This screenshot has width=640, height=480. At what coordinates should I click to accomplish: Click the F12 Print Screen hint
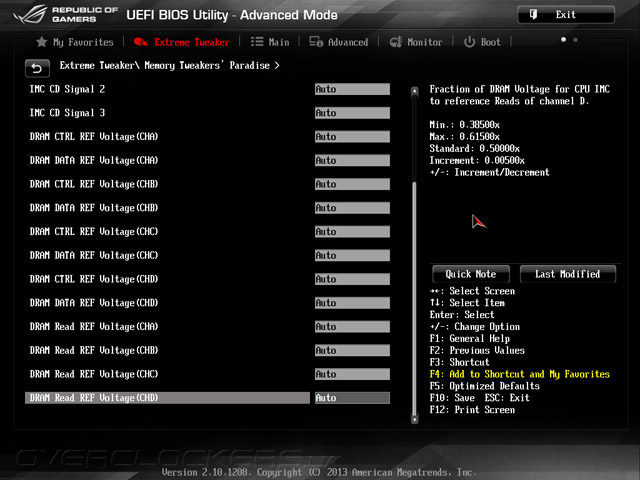point(472,409)
